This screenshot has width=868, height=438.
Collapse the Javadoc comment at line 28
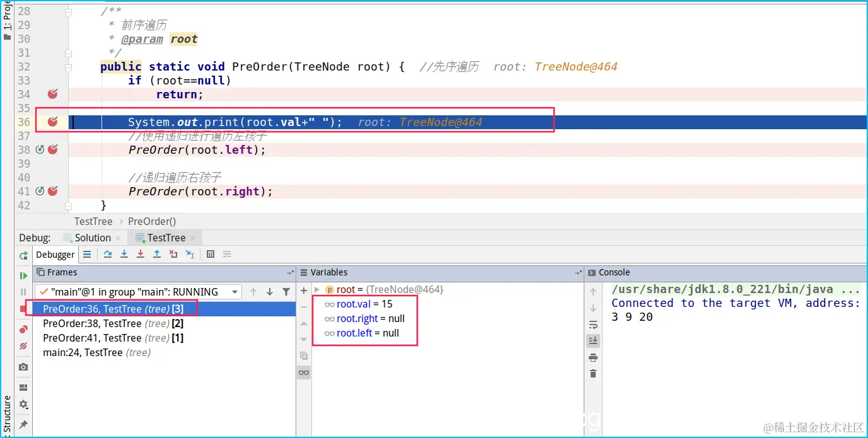tap(68, 11)
